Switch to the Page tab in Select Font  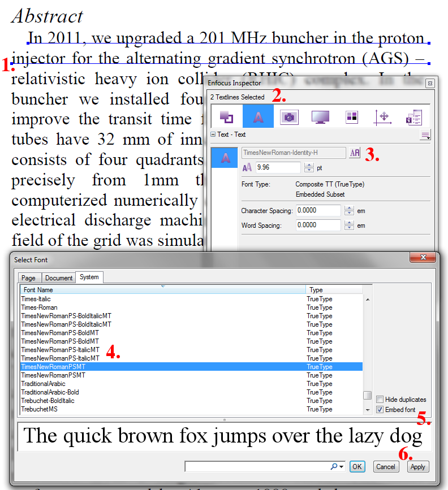tap(29, 278)
